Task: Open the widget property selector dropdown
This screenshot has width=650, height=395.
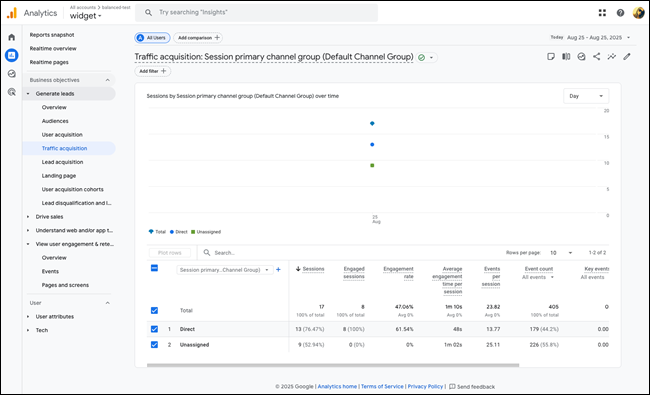Action: click(85, 16)
